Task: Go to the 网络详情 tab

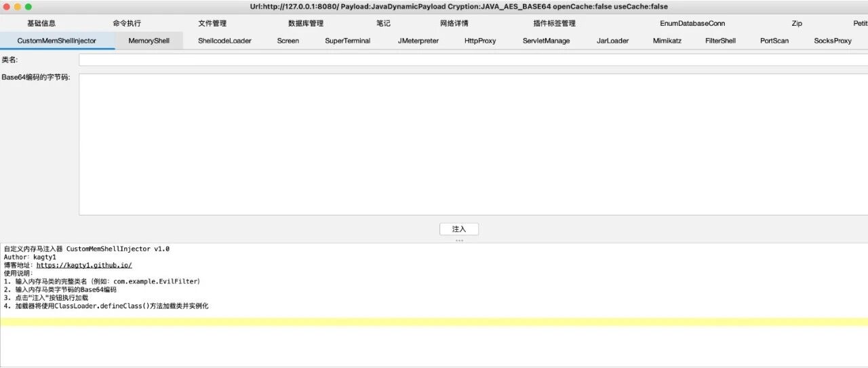Action: click(x=454, y=23)
